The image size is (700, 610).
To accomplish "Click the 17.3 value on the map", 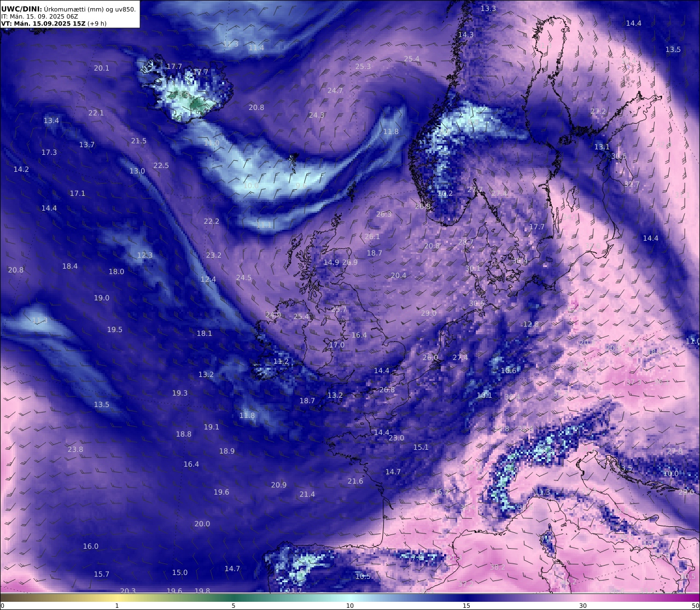I will pyautogui.click(x=49, y=153).
